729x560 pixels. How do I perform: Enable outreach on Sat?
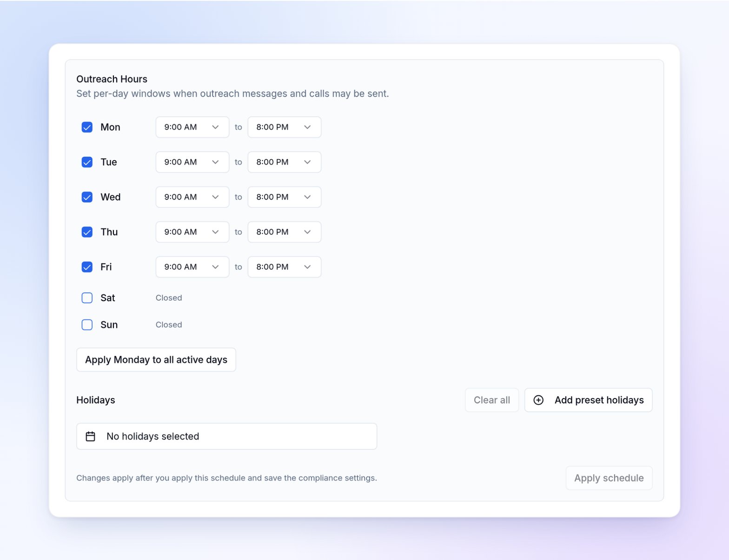tap(87, 298)
